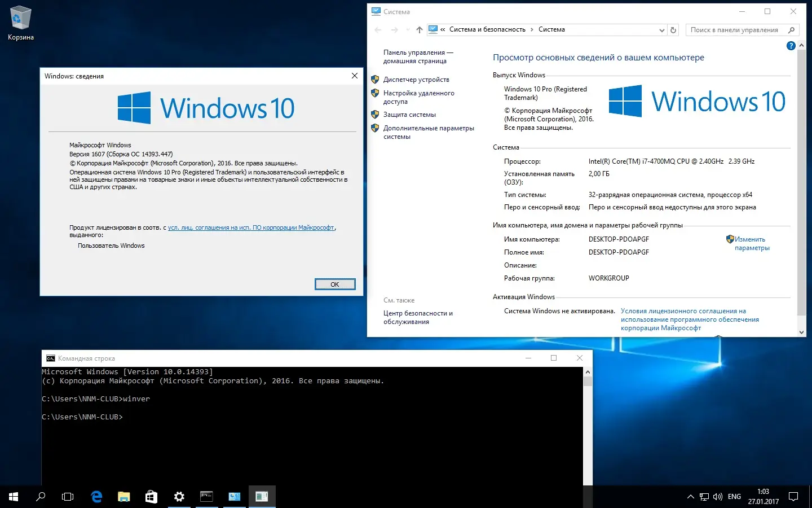812x508 pixels.
Task: Click 'Система и безопасность' breadcrumb
Action: click(487, 29)
